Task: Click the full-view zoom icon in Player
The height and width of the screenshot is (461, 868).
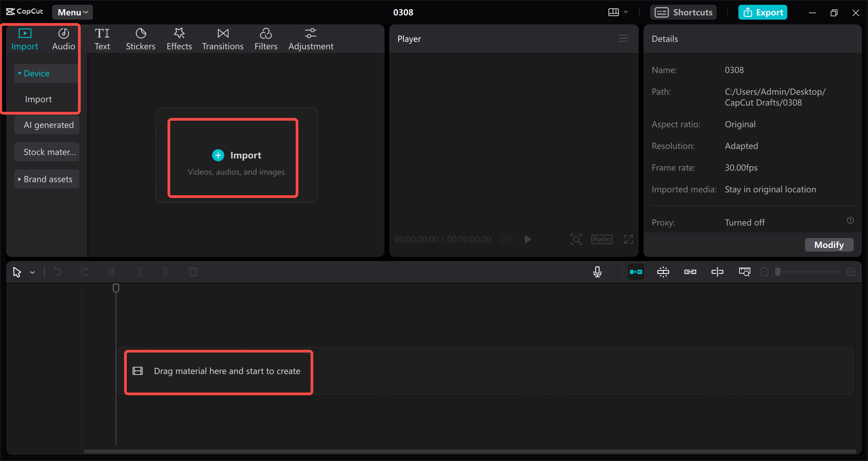Action: [576, 239]
